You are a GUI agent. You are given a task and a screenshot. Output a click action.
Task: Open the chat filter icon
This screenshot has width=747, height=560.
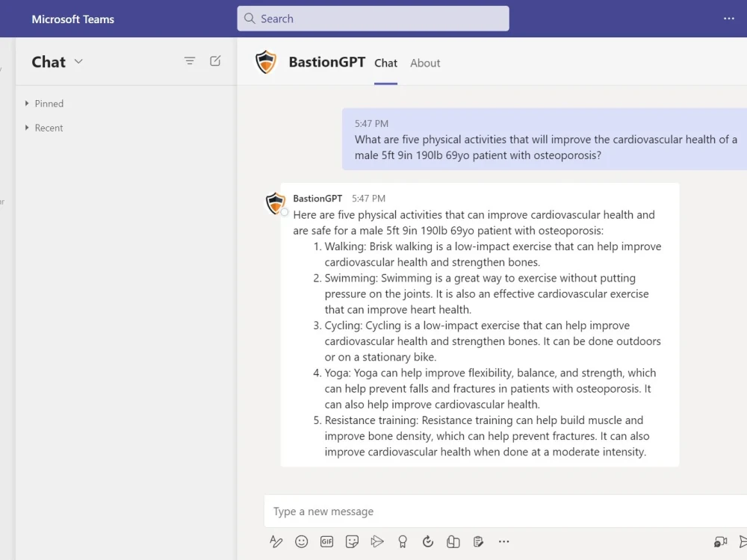click(190, 61)
